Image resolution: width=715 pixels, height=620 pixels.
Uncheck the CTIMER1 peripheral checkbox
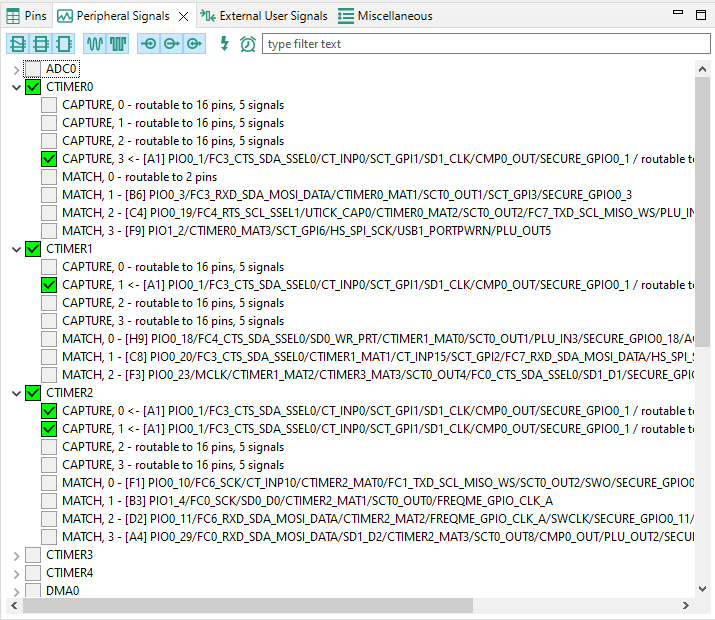[x=33, y=249]
